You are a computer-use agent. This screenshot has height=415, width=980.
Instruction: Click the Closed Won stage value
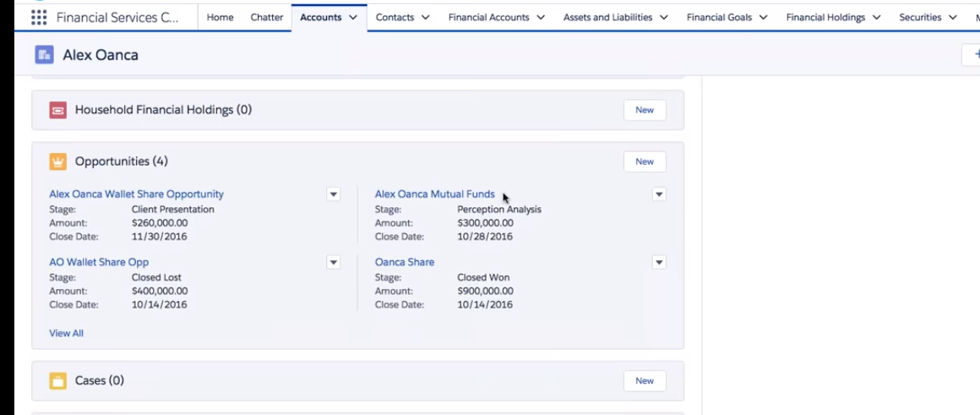[x=483, y=277]
